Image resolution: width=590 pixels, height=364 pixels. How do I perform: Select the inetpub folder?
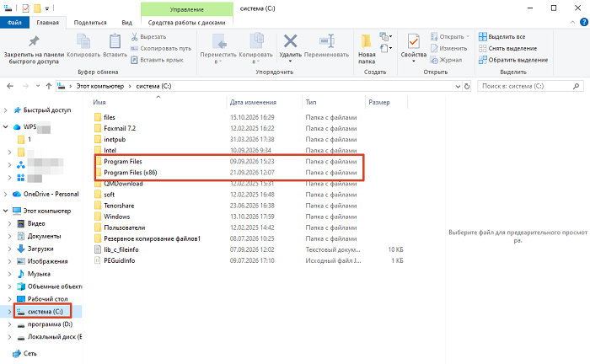[x=115, y=140]
